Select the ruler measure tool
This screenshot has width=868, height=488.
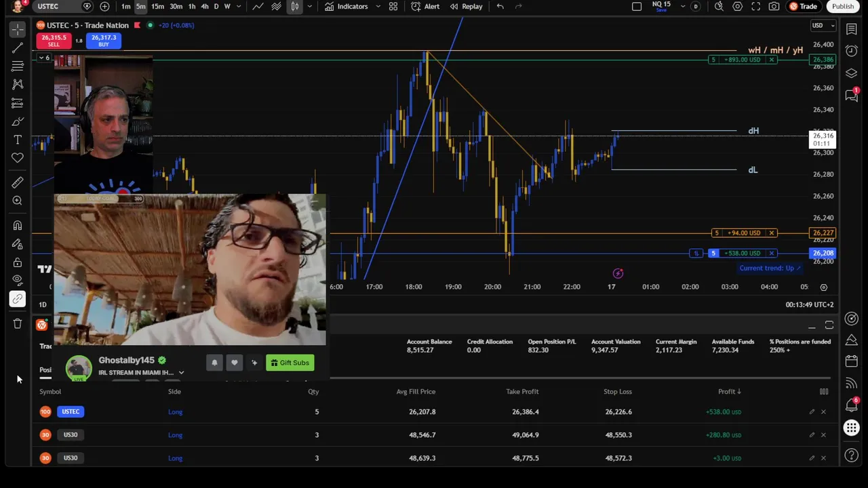[x=18, y=182]
